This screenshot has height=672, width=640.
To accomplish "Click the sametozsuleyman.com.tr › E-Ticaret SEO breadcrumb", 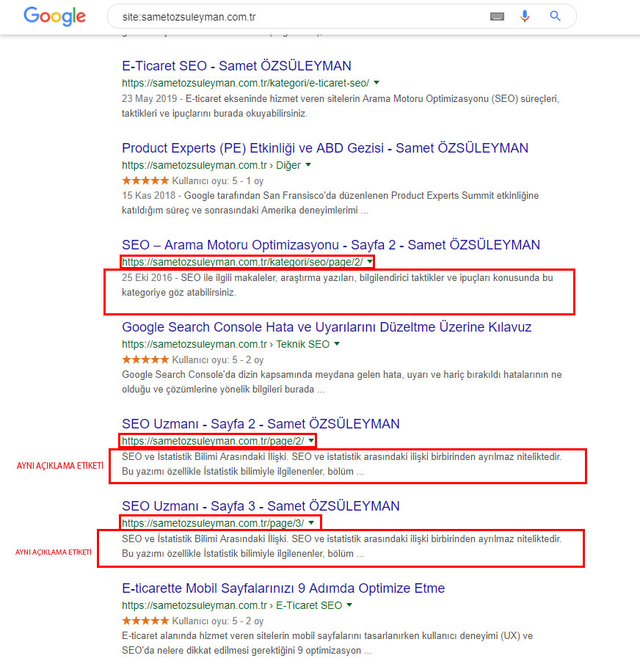I will click(x=232, y=605).
